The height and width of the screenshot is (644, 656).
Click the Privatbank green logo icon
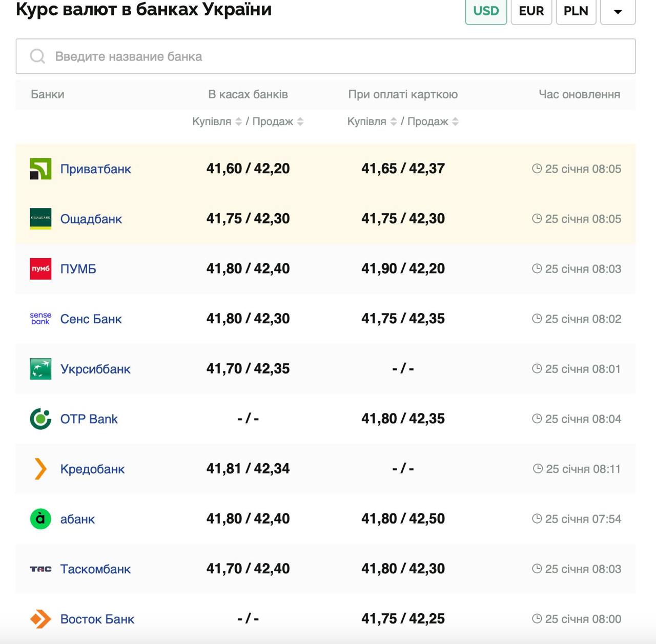(40, 169)
